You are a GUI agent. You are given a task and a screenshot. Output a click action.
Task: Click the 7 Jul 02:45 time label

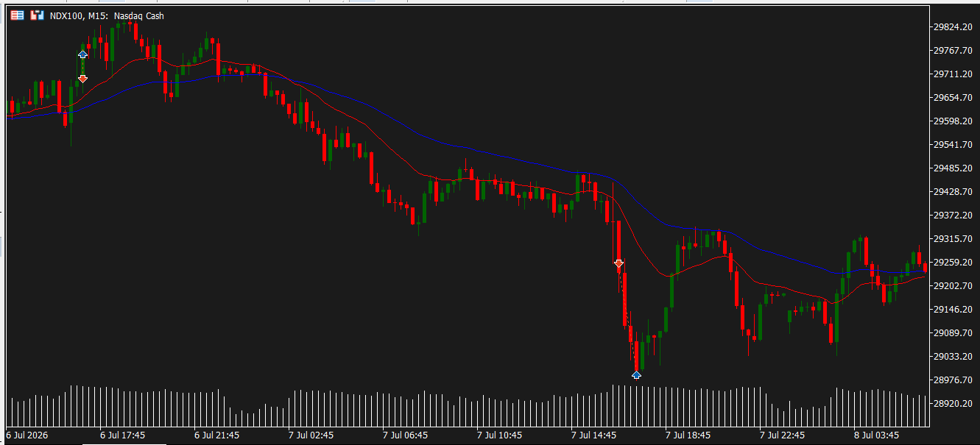(x=311, y=435)
